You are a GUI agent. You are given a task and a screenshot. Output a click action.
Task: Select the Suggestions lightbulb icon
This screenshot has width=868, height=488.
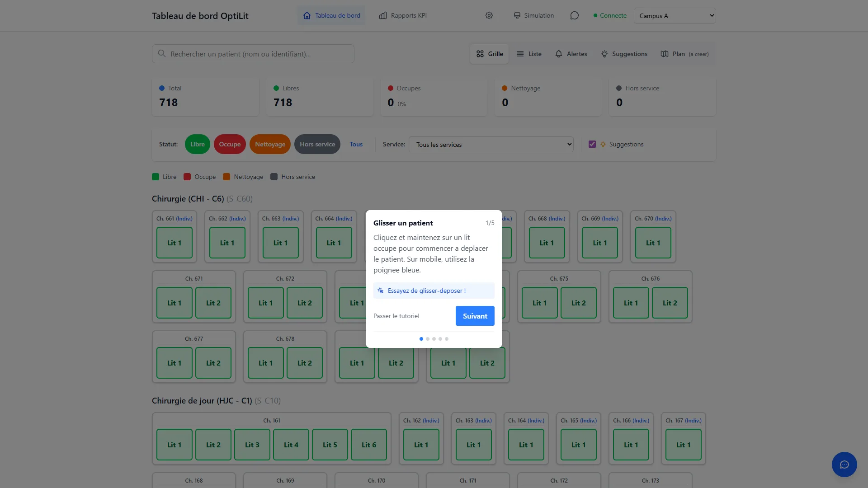tap(604, 54)
